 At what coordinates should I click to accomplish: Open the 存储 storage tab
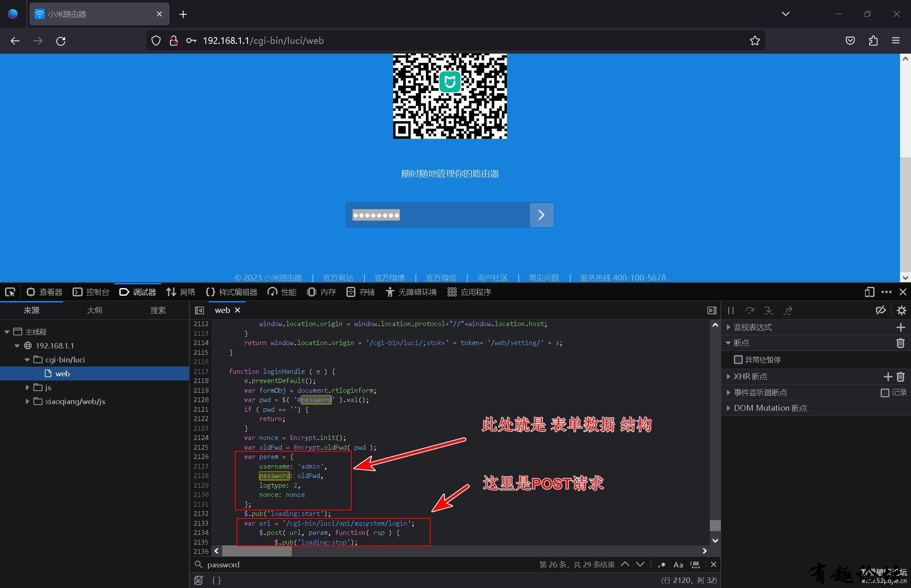pos(360,292)
